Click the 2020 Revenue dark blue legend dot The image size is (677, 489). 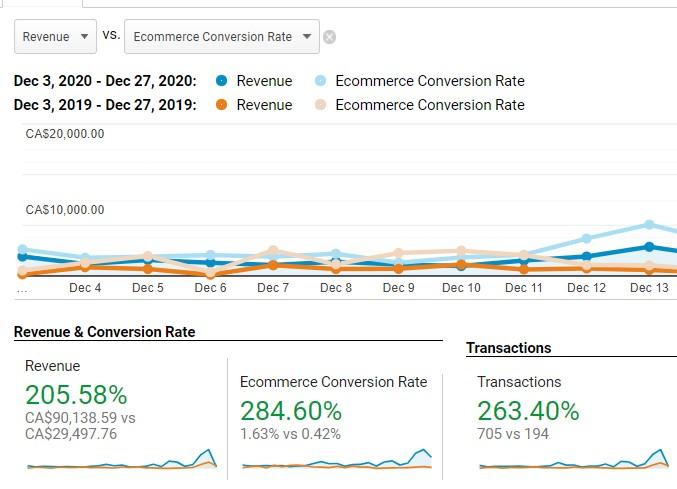click(221, 81)
